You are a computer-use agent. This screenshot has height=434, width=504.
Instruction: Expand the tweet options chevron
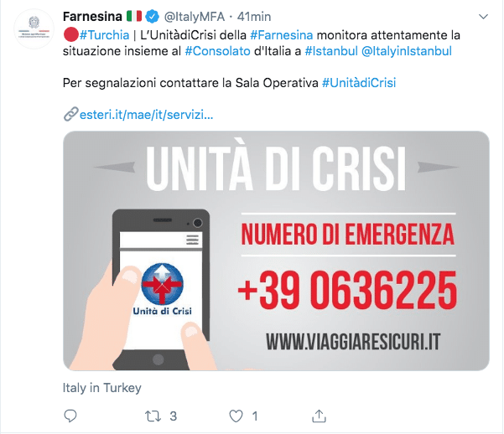coord(483,17)
